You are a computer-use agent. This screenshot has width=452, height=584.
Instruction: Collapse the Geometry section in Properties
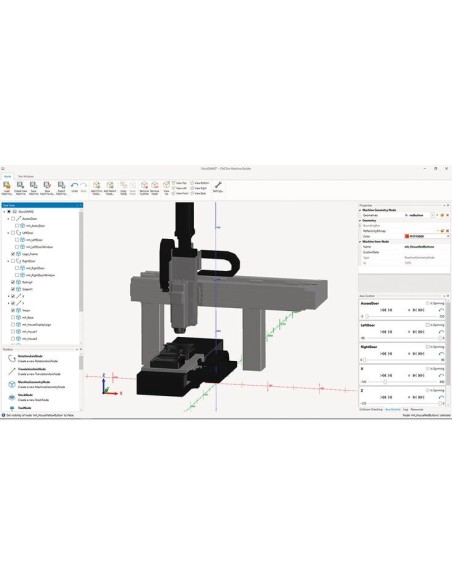(x=360, y=220)
